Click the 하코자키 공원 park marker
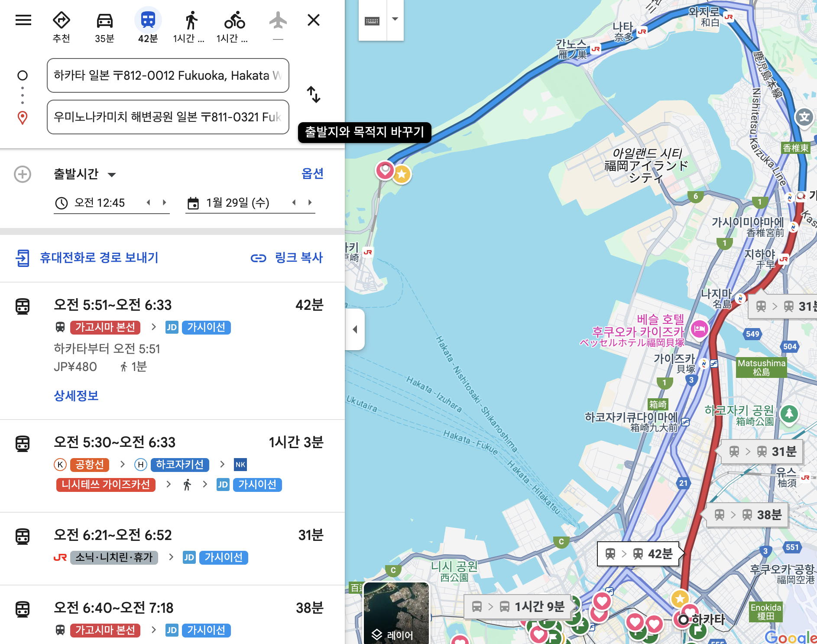 (789, 413)
